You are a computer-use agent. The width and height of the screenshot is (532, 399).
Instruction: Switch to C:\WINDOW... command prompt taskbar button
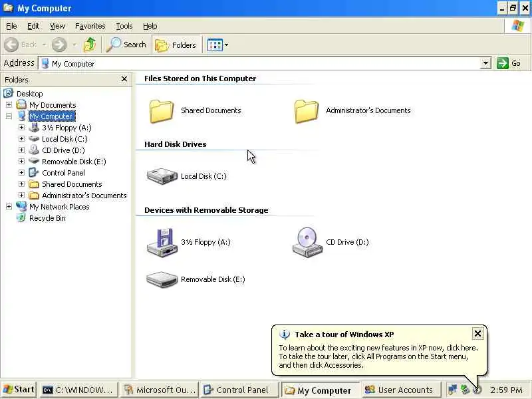pos(78,390)
